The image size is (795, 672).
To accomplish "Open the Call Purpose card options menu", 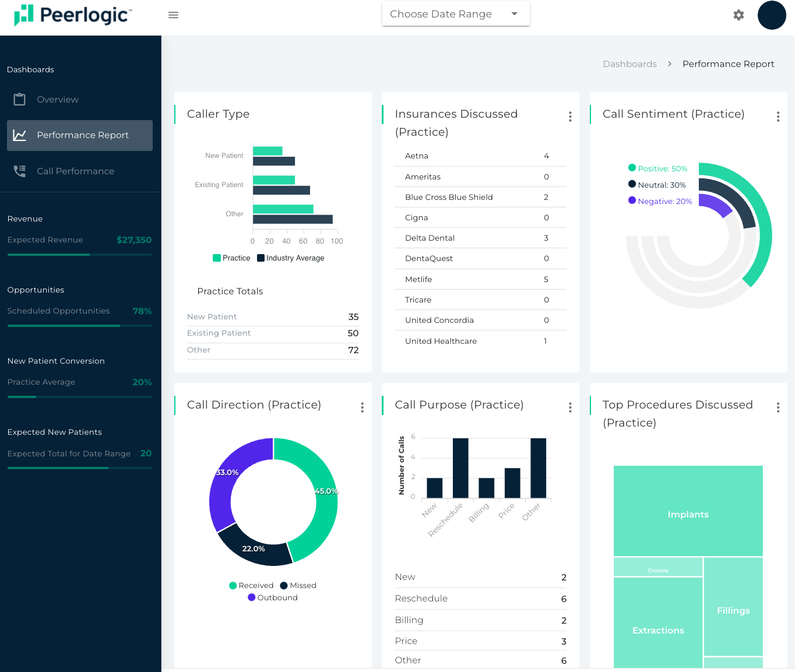I will (570, 407).
